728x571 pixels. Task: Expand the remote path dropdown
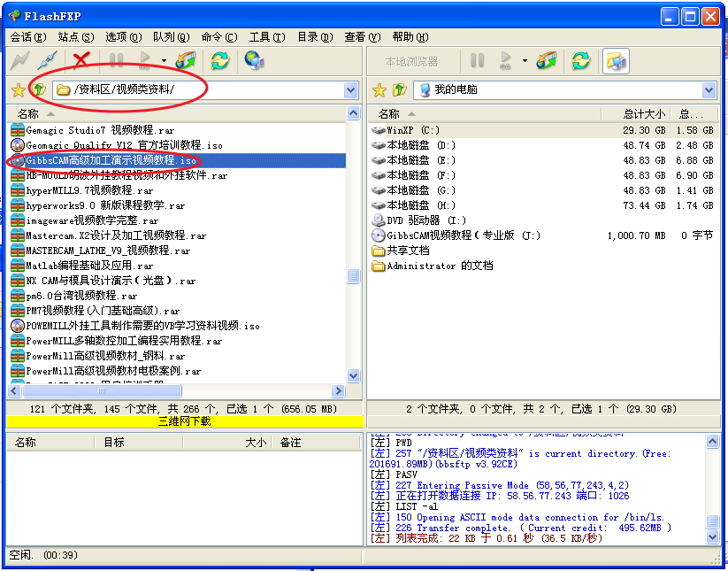click(x=351, y=90)
